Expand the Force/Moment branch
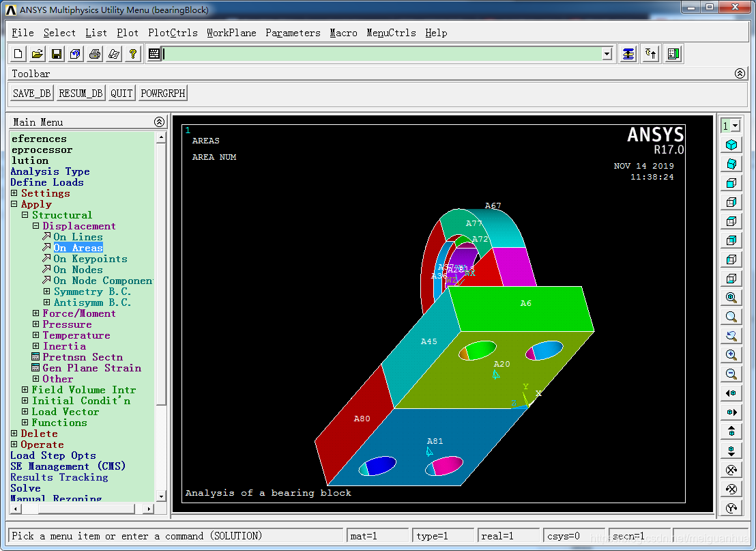 coord(35,313)
